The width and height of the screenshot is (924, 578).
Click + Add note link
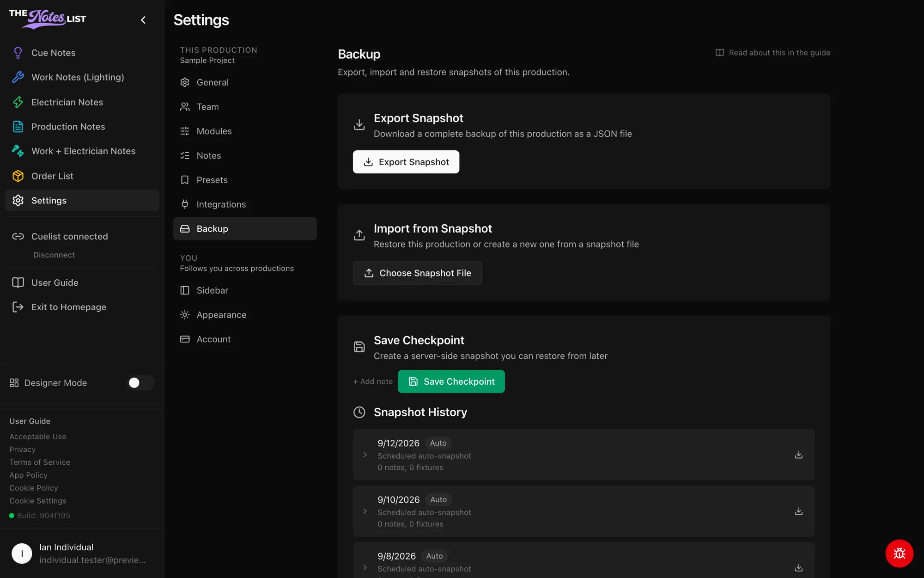coord(373,381)
